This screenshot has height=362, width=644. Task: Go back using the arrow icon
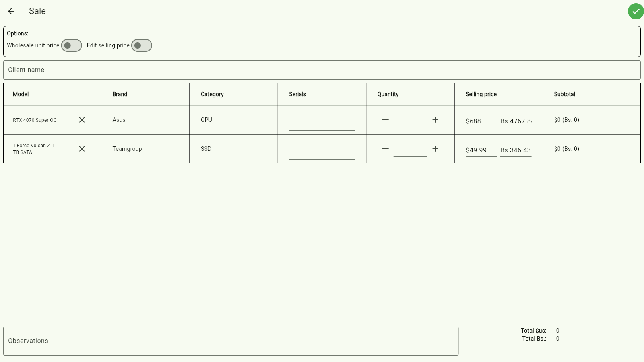point(11,11)
